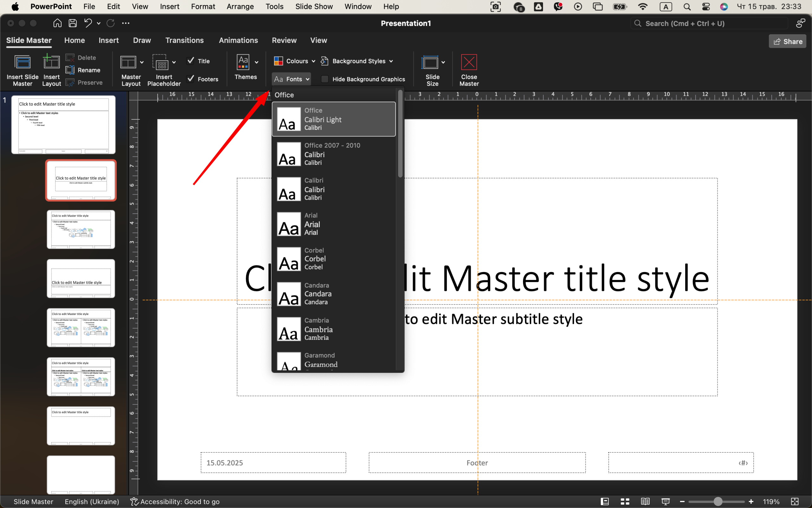Choose Office 2007 - 2010 font theme
Screen dimensions: 812x508
(334, 154)
